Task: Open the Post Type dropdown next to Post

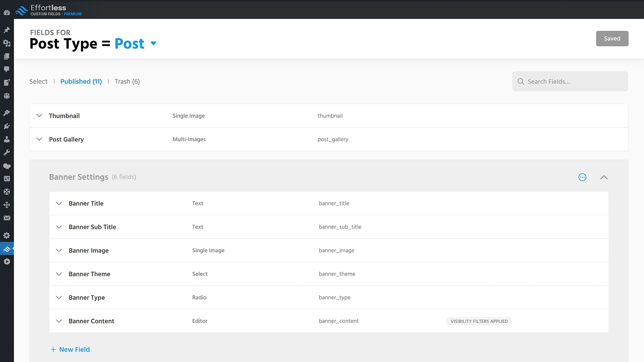Action: point(153,44)
